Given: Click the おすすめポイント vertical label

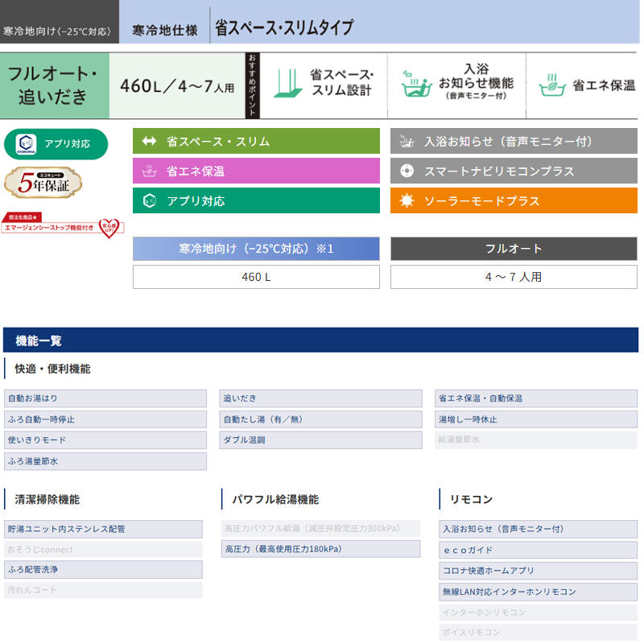Looking at the screenshot, I should 252,85.
